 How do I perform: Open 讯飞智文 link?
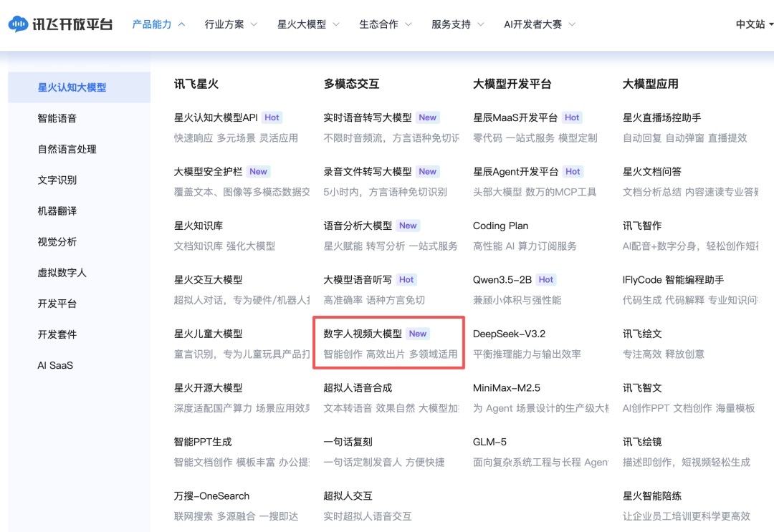point(641,388)
